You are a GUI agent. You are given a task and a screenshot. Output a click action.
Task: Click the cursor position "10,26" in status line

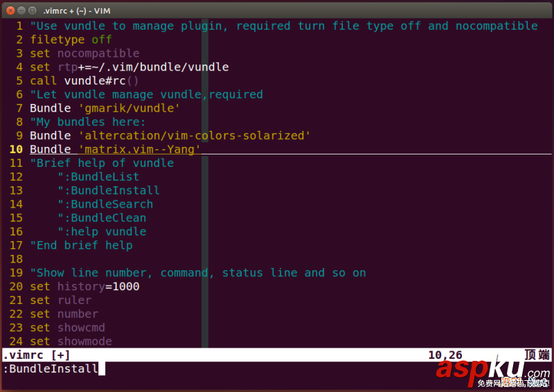coord(445,355)
